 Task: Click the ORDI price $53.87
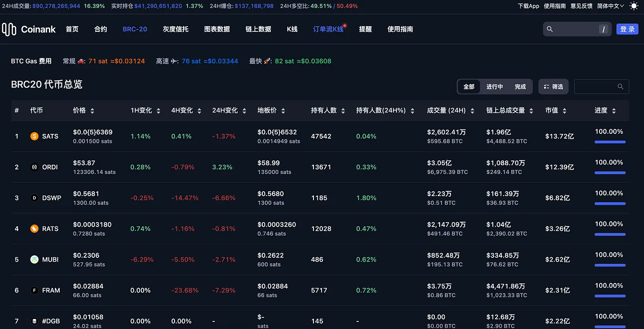[84, 163]
